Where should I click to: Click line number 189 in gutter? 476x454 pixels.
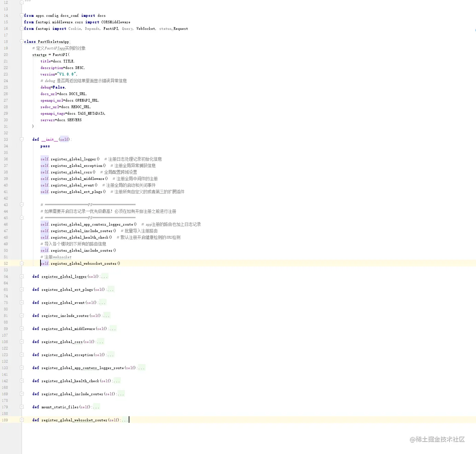click(5, 420)
